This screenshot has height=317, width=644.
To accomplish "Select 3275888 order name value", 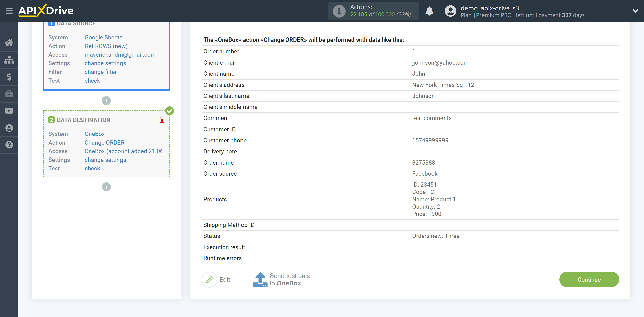I will coord(424,163).
